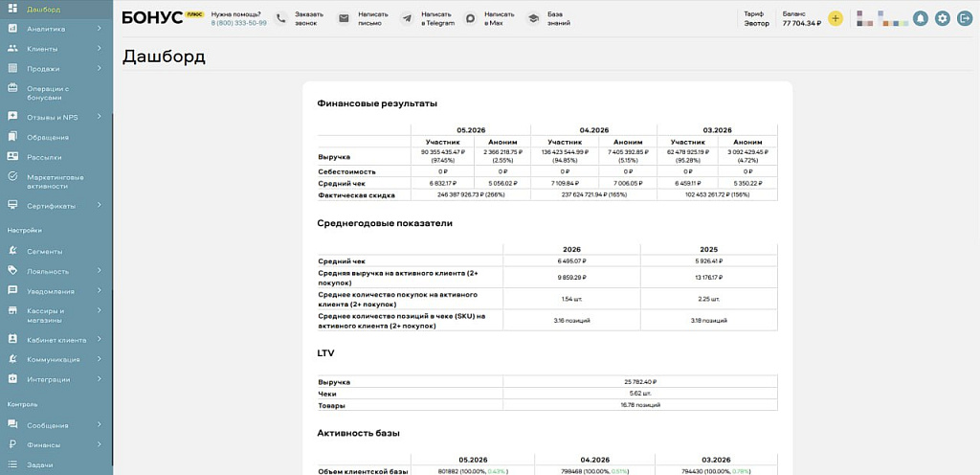
Task: Expand the Финансы submenu chevron
Action: click(100, 445)
